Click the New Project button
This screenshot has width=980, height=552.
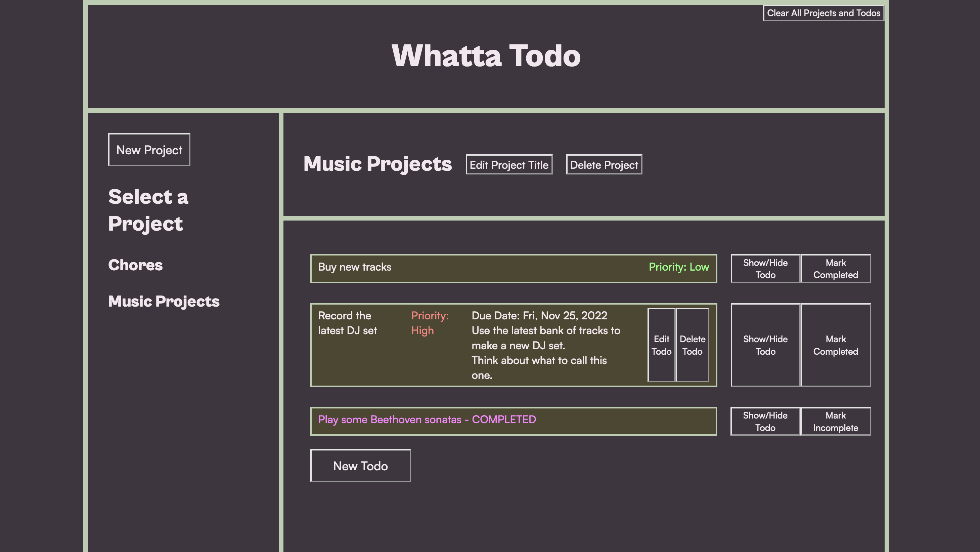tap(149, 150)
